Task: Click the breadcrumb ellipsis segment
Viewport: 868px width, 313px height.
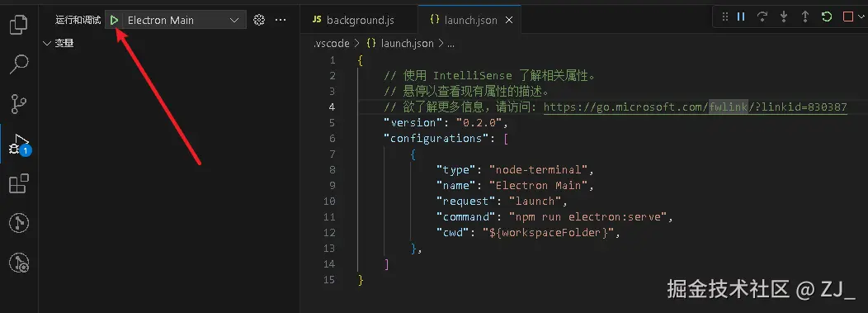Action: pyautogui.click(x=451, y=44)
